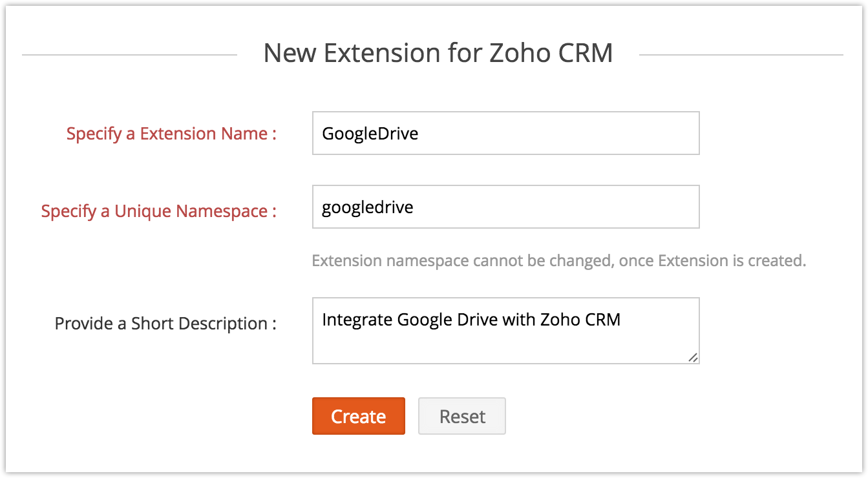Select the "Provide a Short Description" label
Screen dimensions: 868x478
(x=165, y=324)
